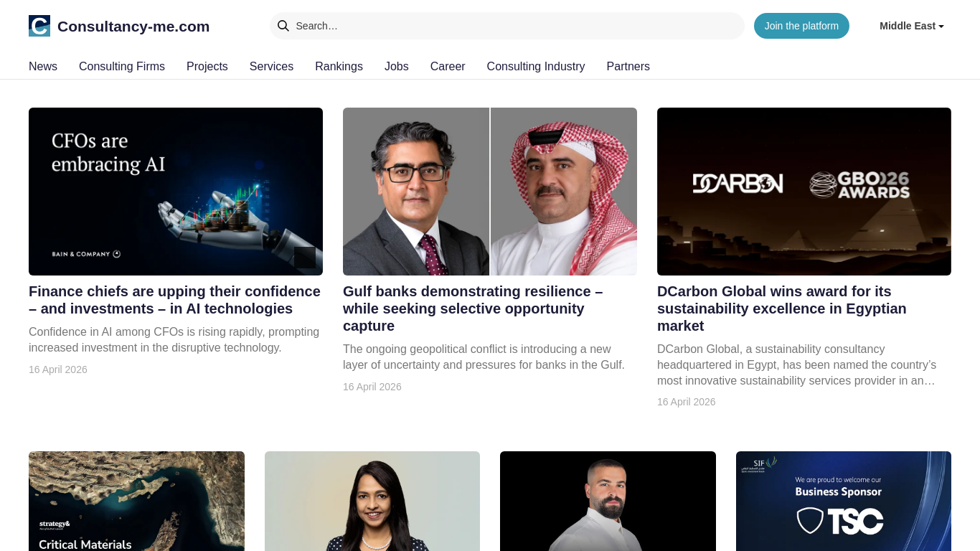Click the ongoing geopolitical conflict summary text
This screenshot has width=980, height=551.
pyautogui.click(x=484, y=357)
